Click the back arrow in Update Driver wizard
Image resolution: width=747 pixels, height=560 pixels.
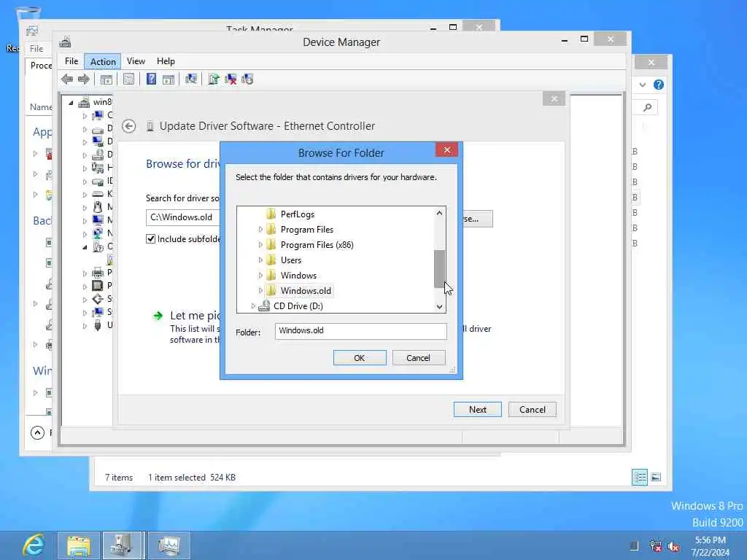pyautogui.click(x=128, y=126)
